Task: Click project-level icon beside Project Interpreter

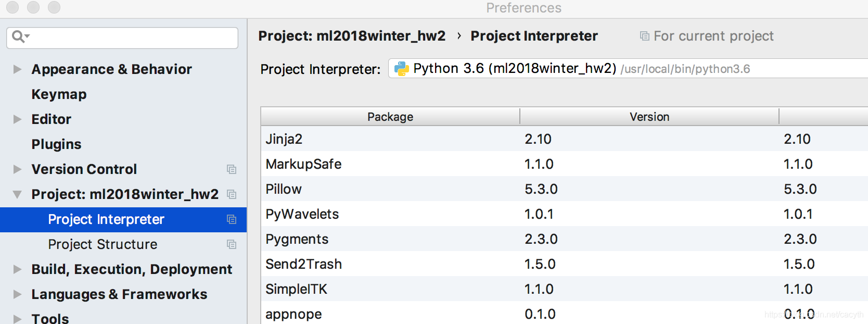Action: (x=232, y=219)
